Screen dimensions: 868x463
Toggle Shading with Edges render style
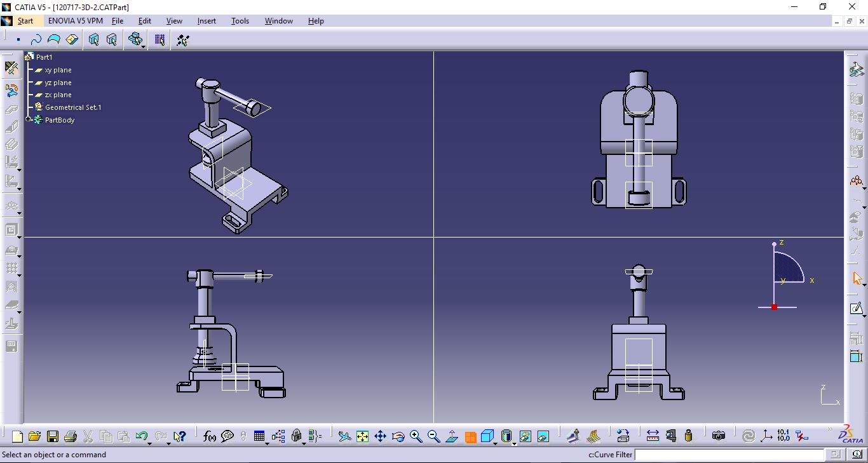[507, 436]
